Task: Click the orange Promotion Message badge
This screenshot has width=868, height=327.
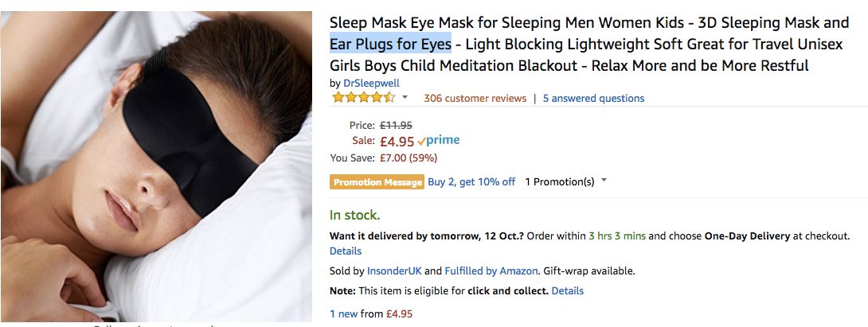Action: [377, 182]
